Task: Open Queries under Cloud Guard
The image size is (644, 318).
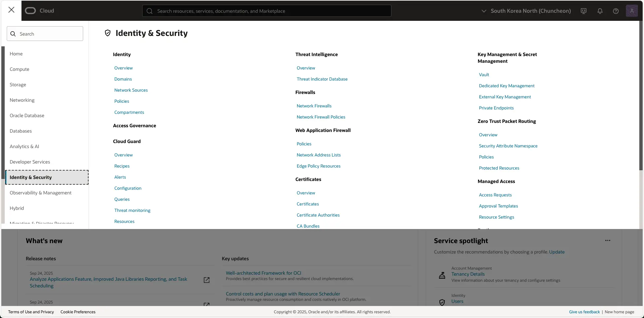Action: click(122, 199)
